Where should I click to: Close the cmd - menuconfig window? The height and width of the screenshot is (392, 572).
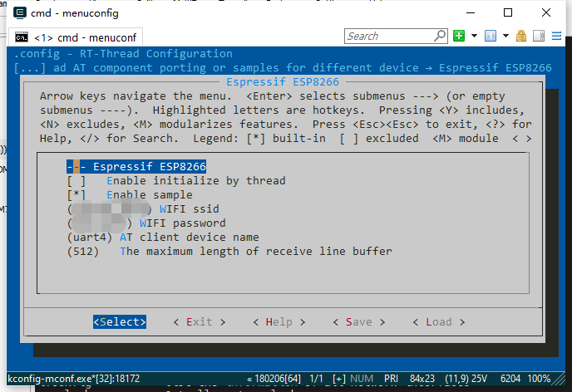click(546, 12)
